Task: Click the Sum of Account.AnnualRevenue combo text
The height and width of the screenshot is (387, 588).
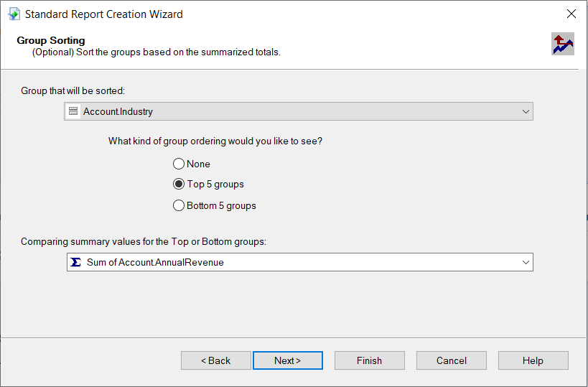Action: coord(155,262)
